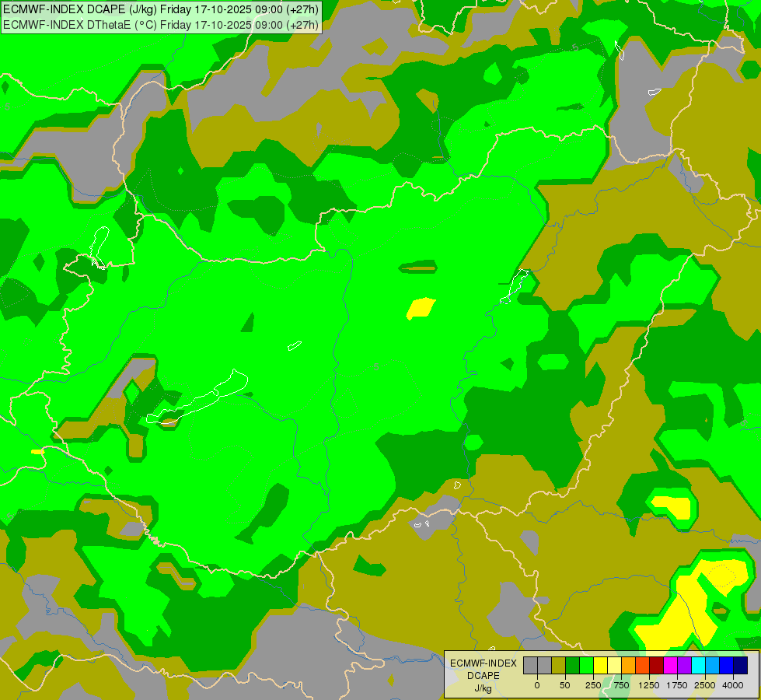Click the magenta legend swatch

pyautogui.click(x=670, y=665)
